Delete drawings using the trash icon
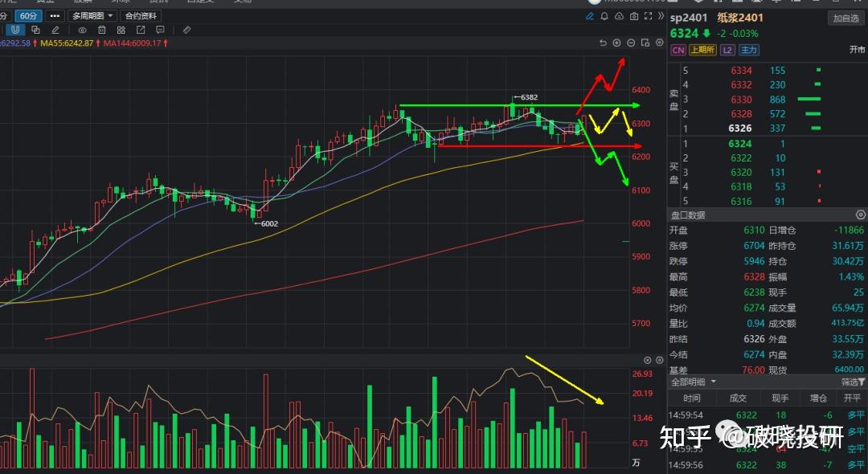868x474 pixels. (102, 30)
